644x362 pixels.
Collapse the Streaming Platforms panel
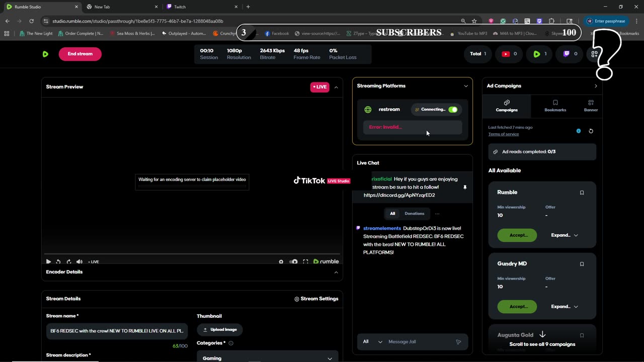coord(466,86)
